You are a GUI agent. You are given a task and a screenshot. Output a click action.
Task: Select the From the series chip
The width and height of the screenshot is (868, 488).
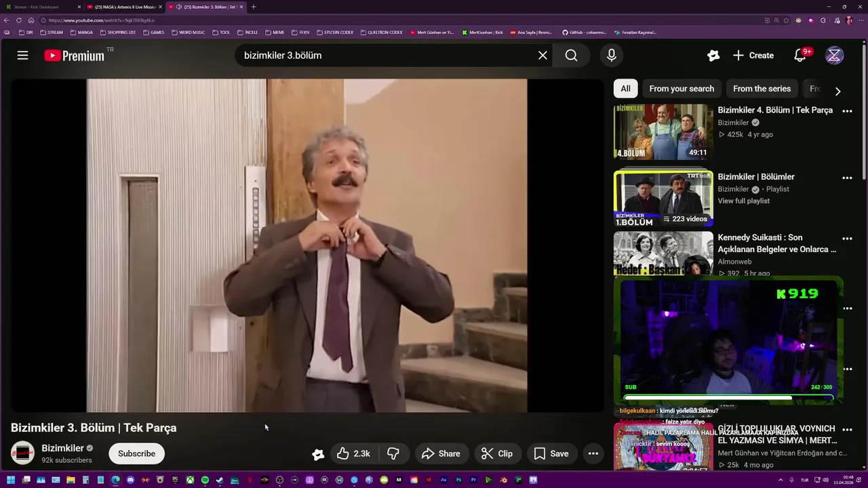tap(762, 89)
